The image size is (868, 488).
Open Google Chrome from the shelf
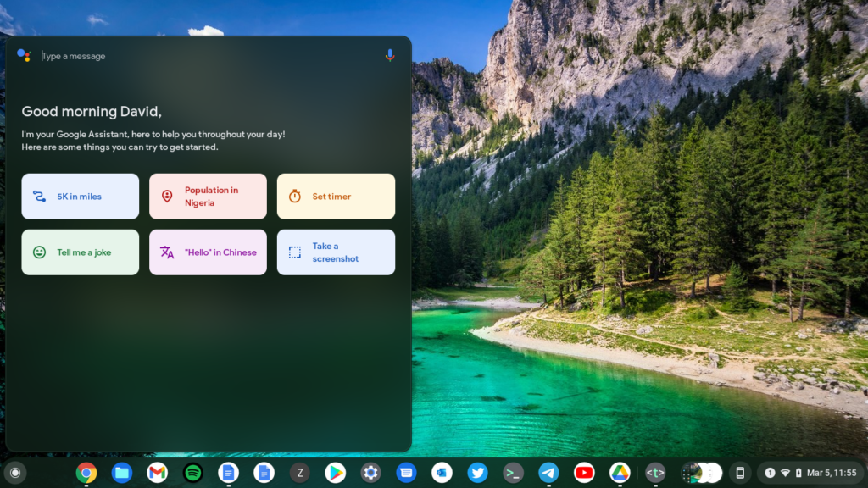(86, 473)
